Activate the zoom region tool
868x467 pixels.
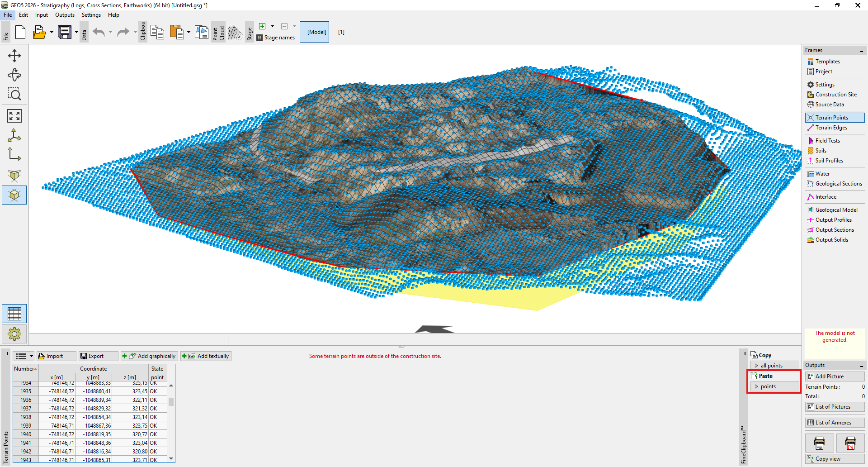pyautogui.click(x=14, y=94)
